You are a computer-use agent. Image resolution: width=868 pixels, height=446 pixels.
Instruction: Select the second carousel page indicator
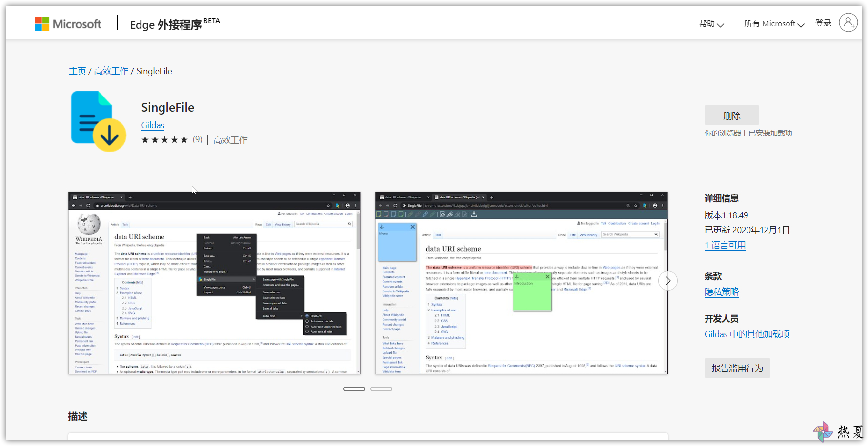(x=381, y=389)
